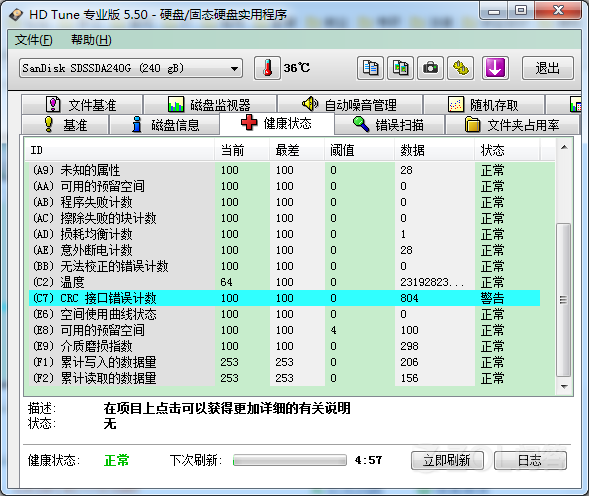This screenshot has width=589, height=496.
Task: Click the HD Tune title bar app icon
Action: tap(16, 15)
